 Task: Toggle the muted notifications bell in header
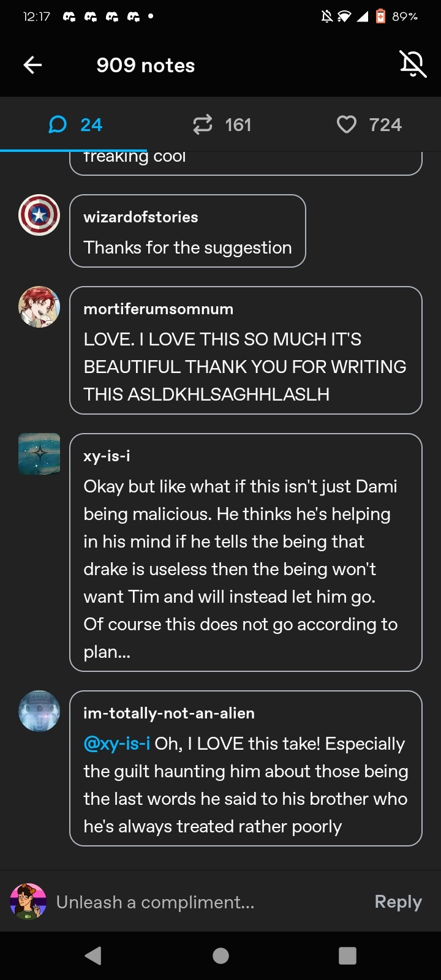coord(413,64)
